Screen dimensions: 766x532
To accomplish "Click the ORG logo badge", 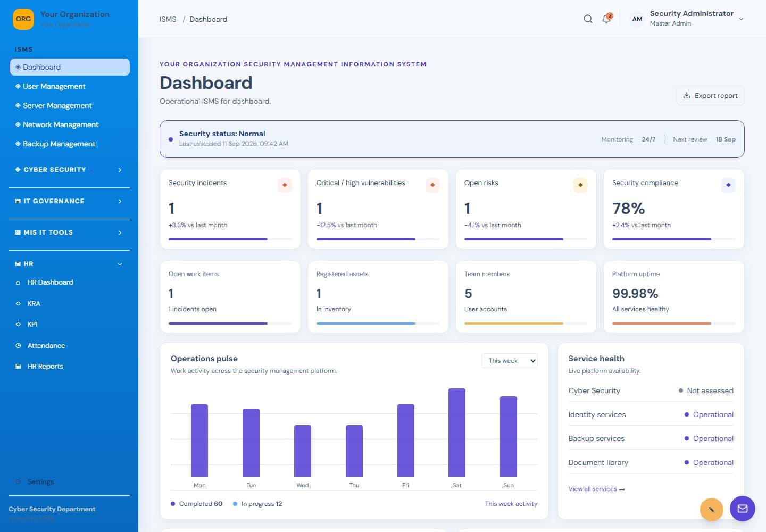I will coord(23,19).
